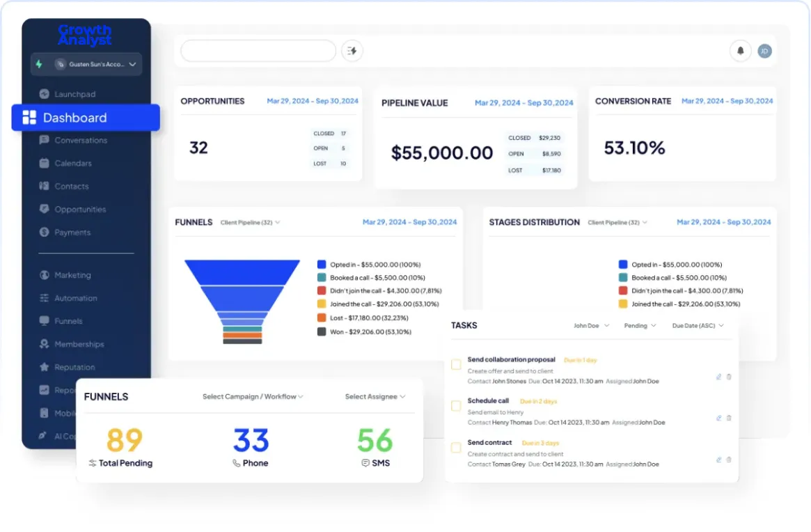The width and height of the screenshot is (811, 532).
Task: Open the Due Date (ASC) sort dropdown
Action: tap(698, 325)
